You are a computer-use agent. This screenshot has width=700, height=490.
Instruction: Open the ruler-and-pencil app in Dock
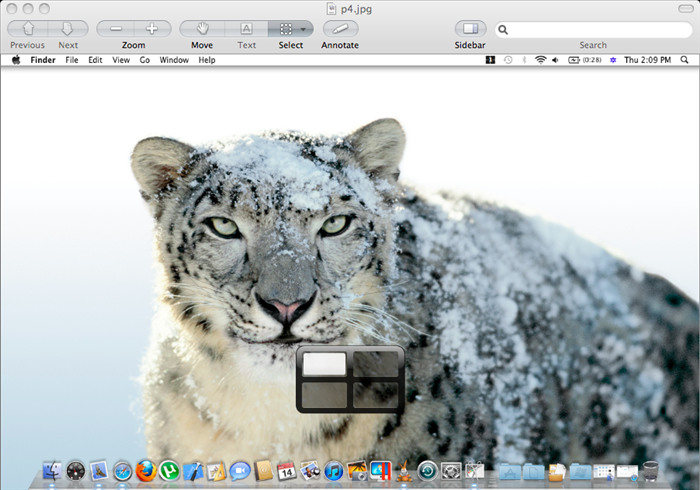[217, 471]
